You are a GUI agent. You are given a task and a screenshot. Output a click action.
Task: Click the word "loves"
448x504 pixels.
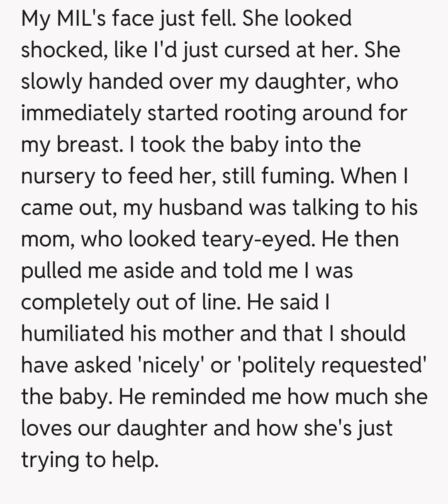pyautogui.click(x=44, y=428)
